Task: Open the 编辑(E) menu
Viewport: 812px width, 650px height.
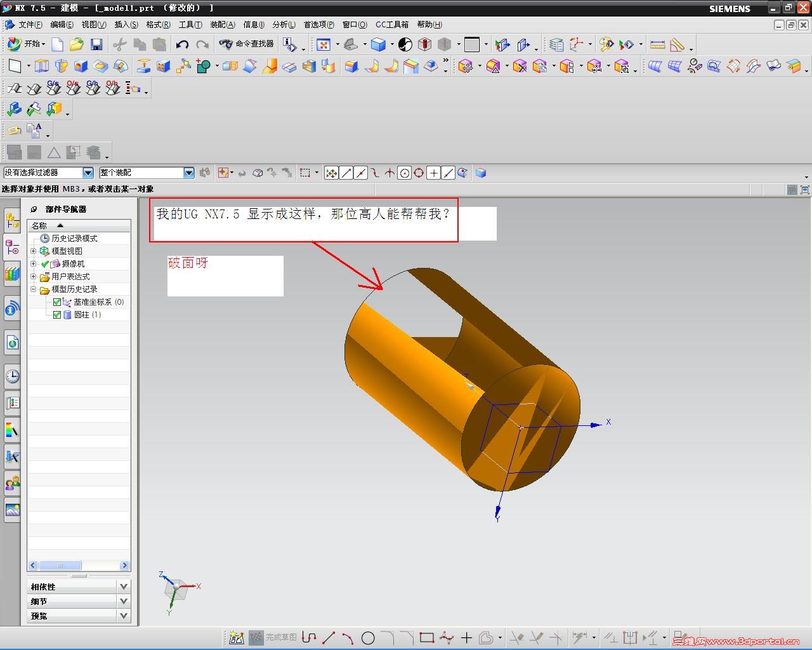Action: pyautogui.click(x=62, y=25)
